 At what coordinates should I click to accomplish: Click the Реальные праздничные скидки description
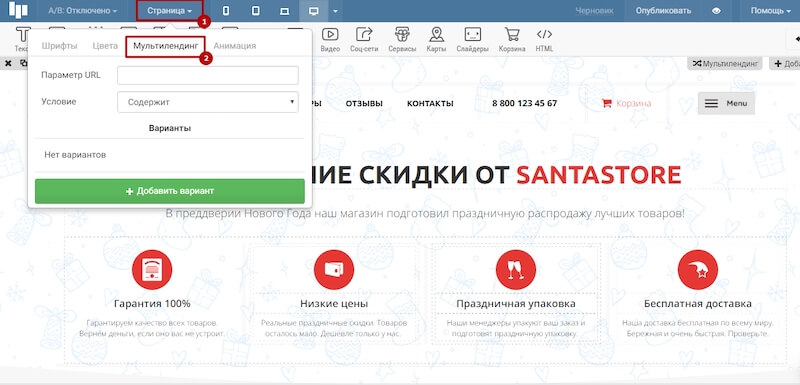(334, 328)
